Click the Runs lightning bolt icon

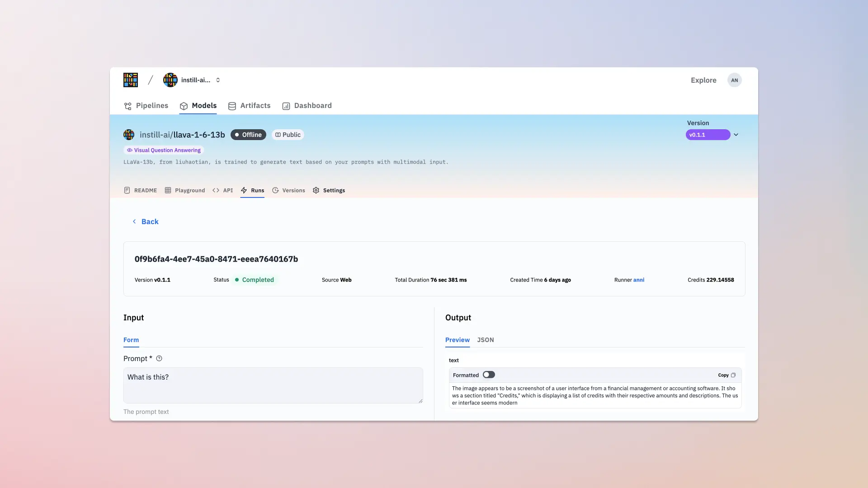coord(244,190)
